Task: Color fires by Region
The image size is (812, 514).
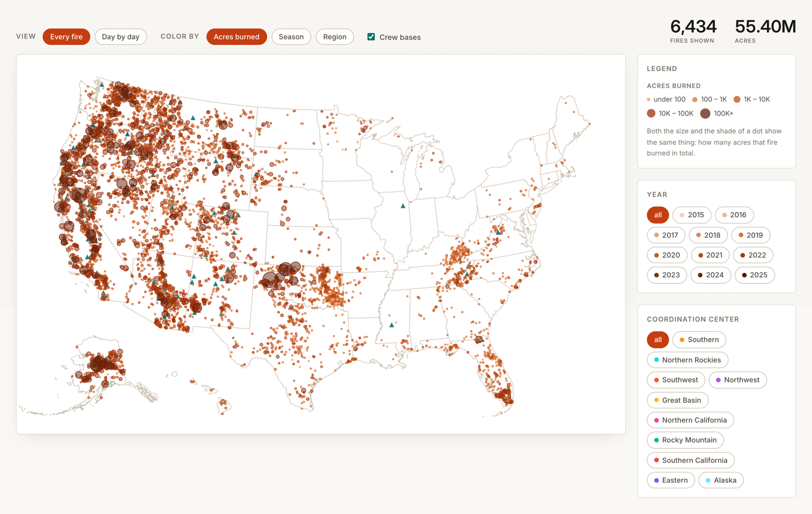Action: (335, 37)
